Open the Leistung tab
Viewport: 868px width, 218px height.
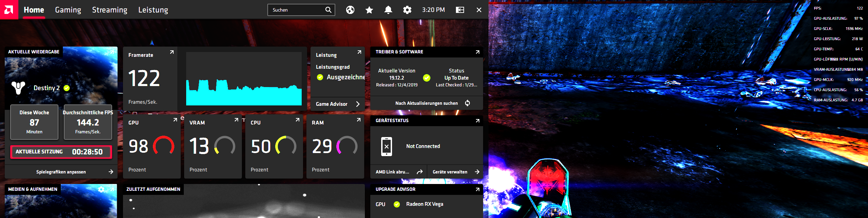pyautogui.click(x=153, y=10)
